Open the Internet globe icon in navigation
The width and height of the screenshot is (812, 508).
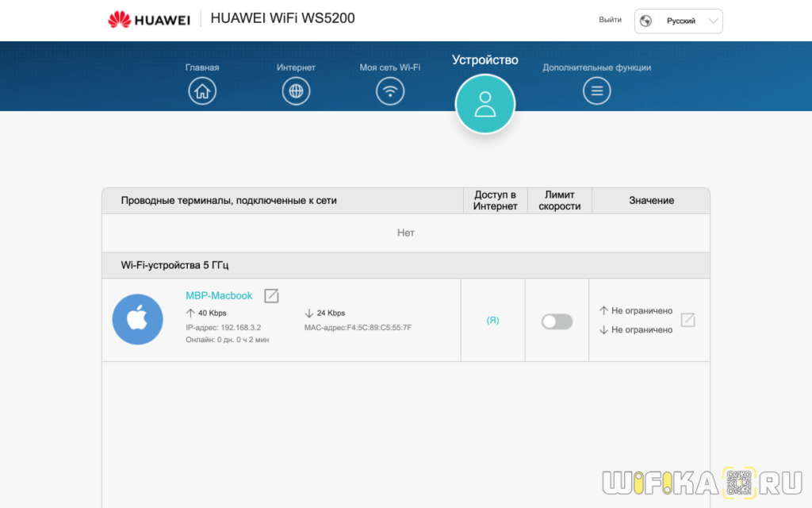pos(296,91)
